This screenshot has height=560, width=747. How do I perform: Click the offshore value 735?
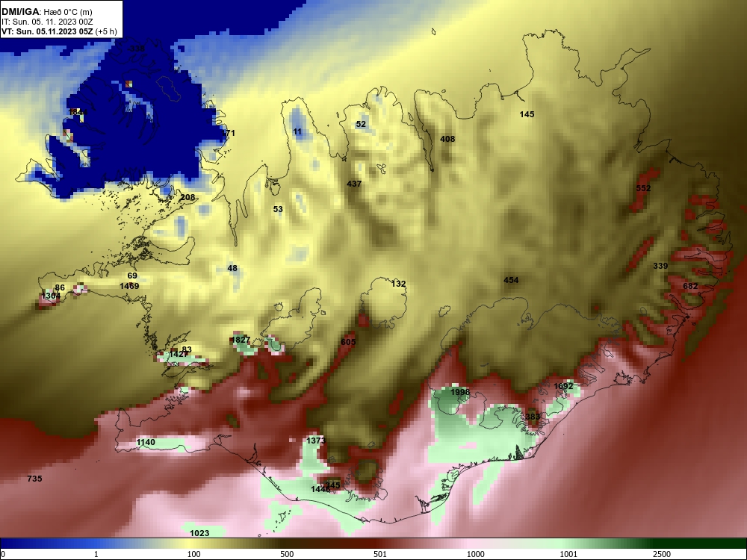point(34,479)
